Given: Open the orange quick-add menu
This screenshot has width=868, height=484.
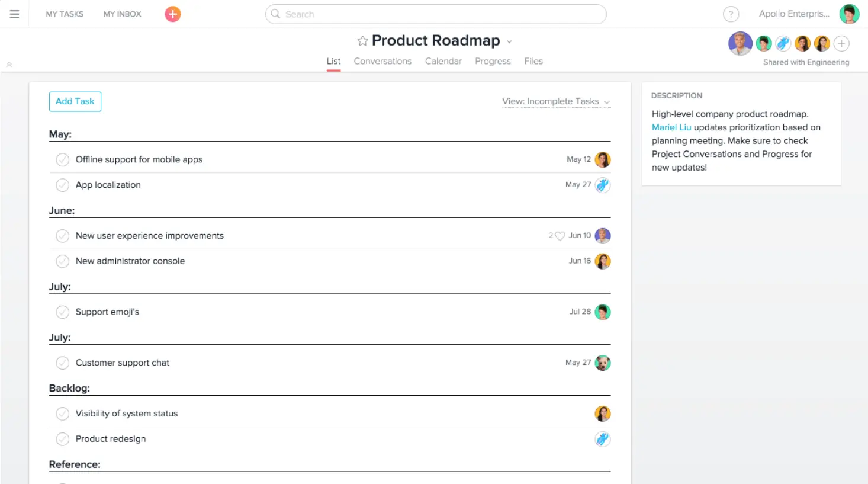Looking at the screenshot, I should click(x=172, y=14).
